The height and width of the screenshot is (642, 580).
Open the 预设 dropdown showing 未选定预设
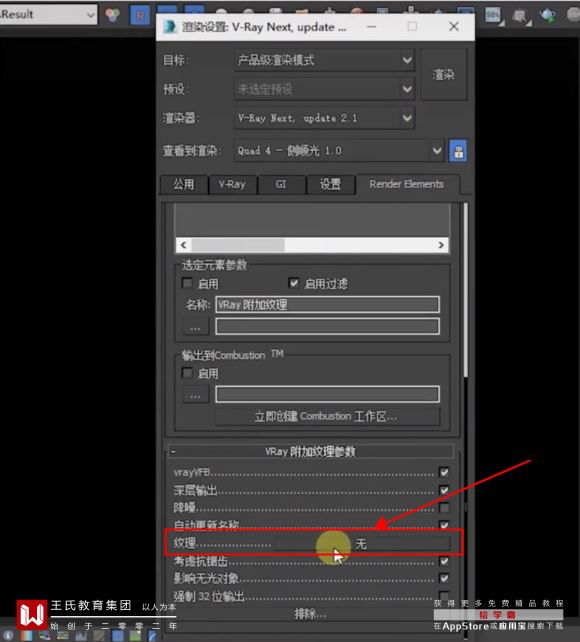[324, 89]
